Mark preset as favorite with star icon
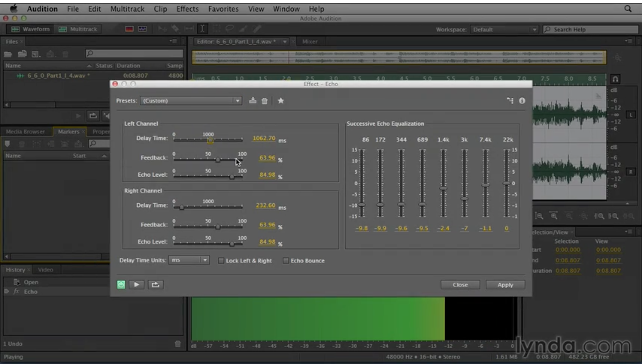642x364 pixels. [280, 100]
